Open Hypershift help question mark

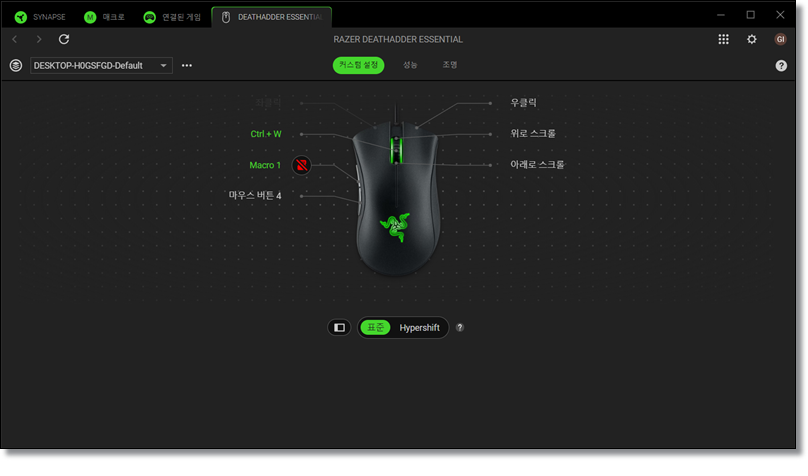[x=460, y=327]
